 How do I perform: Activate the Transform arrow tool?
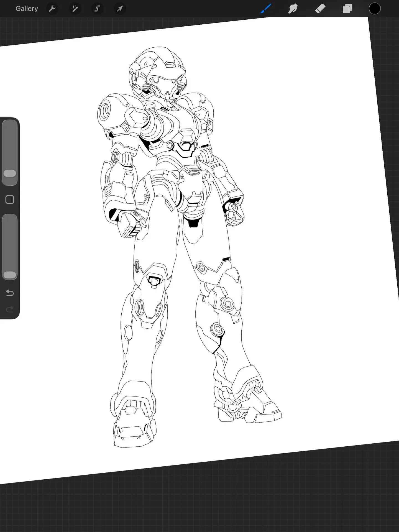click(x=120, y=9)
